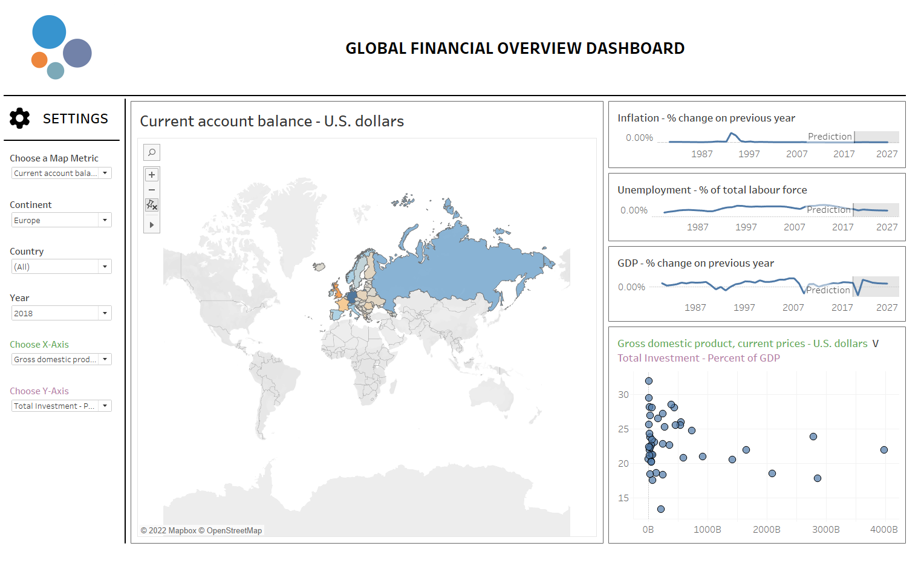Click the 30 tick on scatter Y axis

tap(623, 395)
